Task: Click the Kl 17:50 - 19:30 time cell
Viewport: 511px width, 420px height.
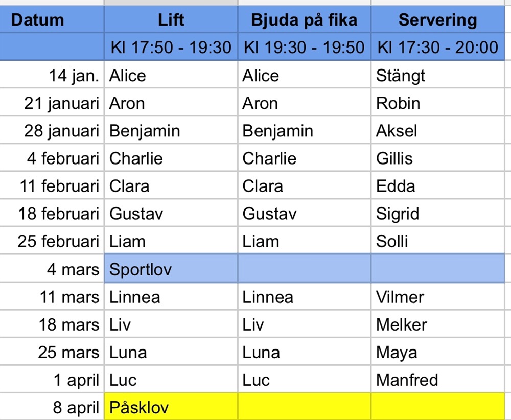Action: pos(171,48)
